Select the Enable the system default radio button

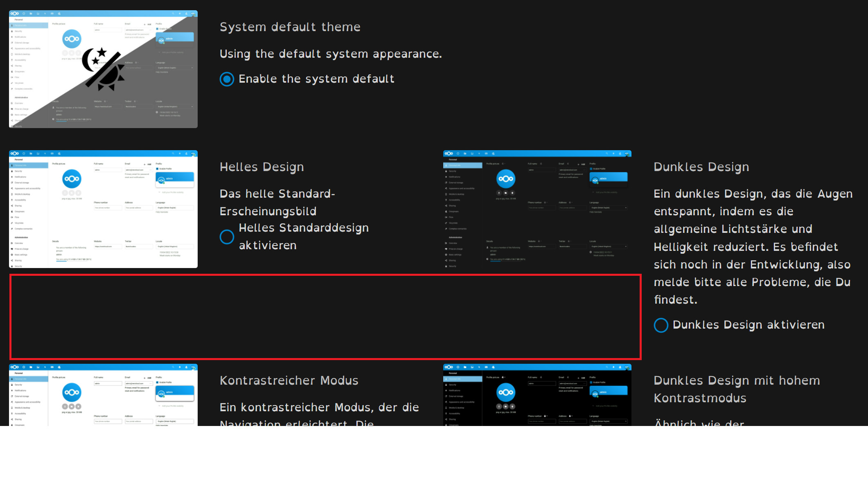click(227, 79)
